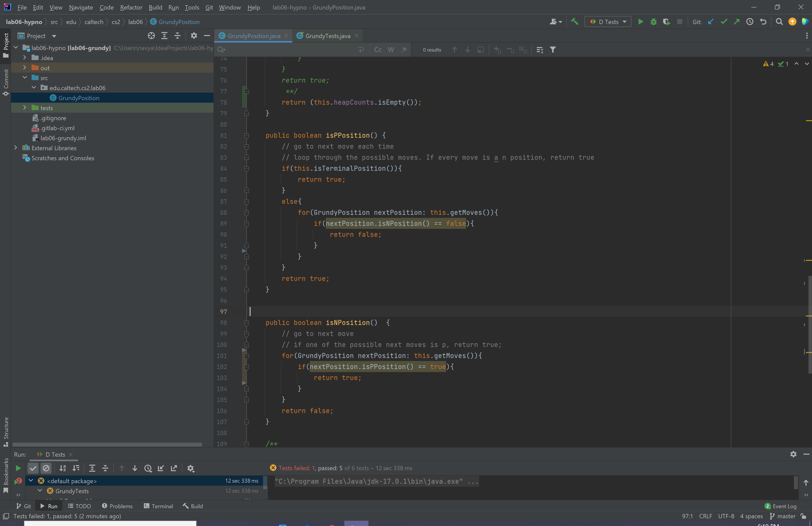Screen dimensions: 812x526
Task: Click the Build project hammer icon
Action: coord(575,22)
